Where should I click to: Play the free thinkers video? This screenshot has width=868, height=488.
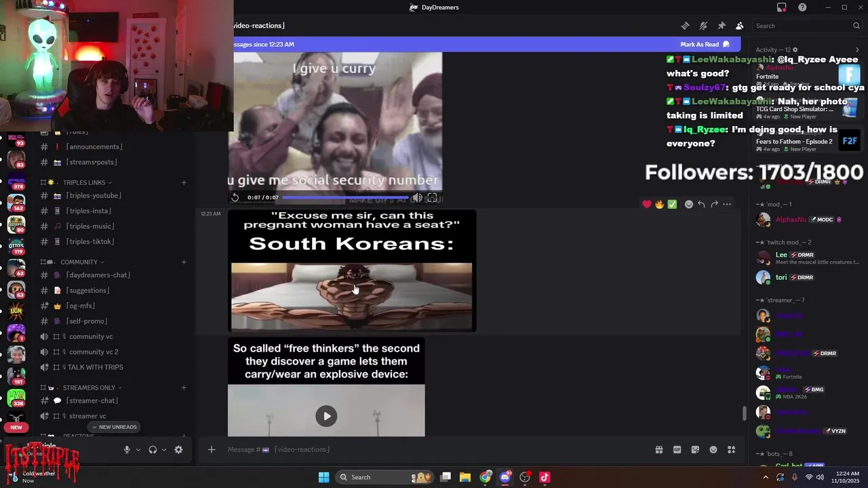[x=326, y=416]
